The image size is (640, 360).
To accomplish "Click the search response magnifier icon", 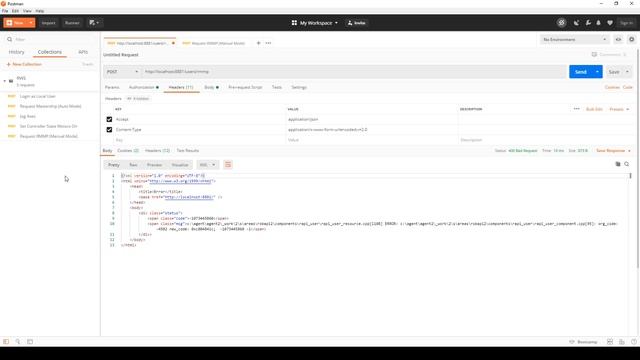I will pyautogui.click(x=627, y=164).
